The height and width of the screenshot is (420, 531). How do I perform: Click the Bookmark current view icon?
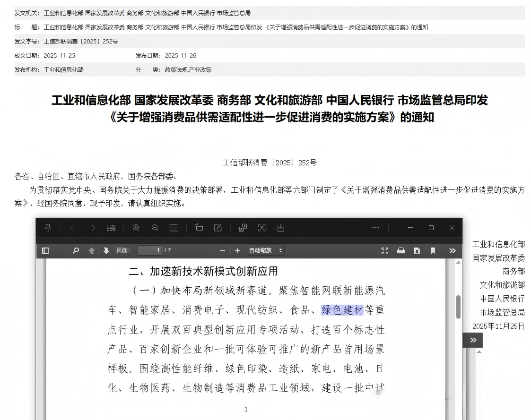[432, 251]
